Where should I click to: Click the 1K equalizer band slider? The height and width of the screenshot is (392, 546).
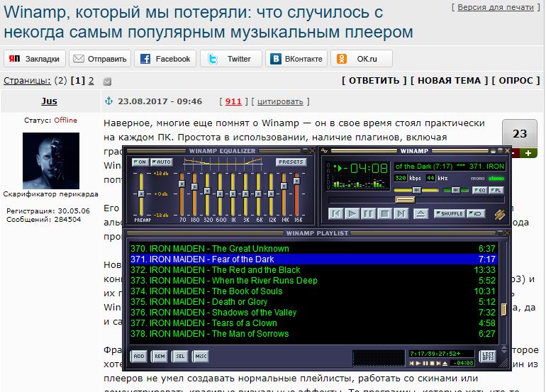tap(233, 194)
